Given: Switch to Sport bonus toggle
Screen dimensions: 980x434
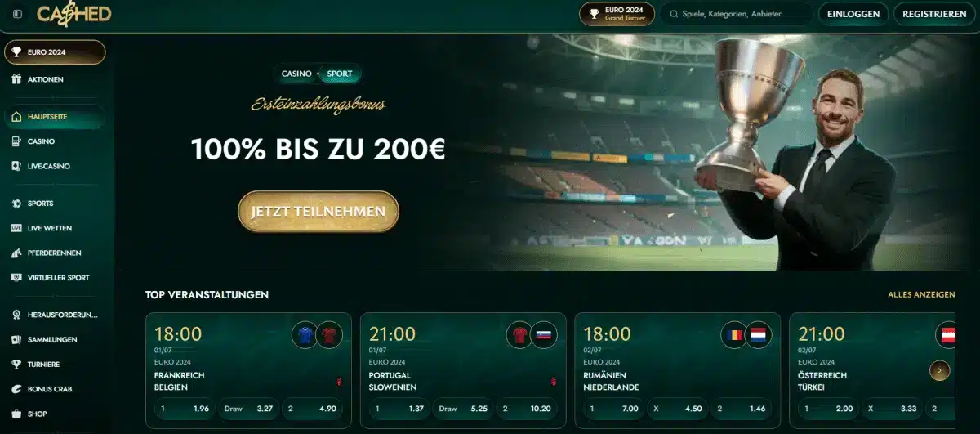Looking at the screenshot, I should pyautogui.click(x=340, y=74).
